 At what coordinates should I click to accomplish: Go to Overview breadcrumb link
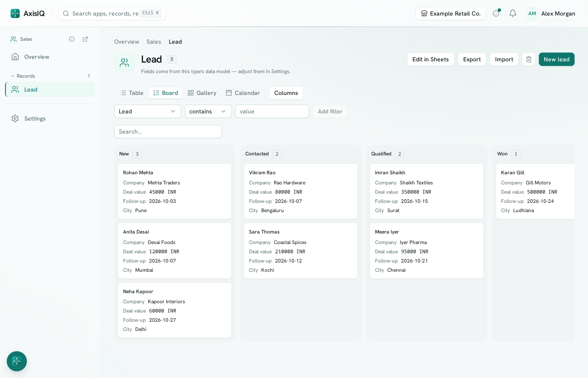(x=127, y=42)
